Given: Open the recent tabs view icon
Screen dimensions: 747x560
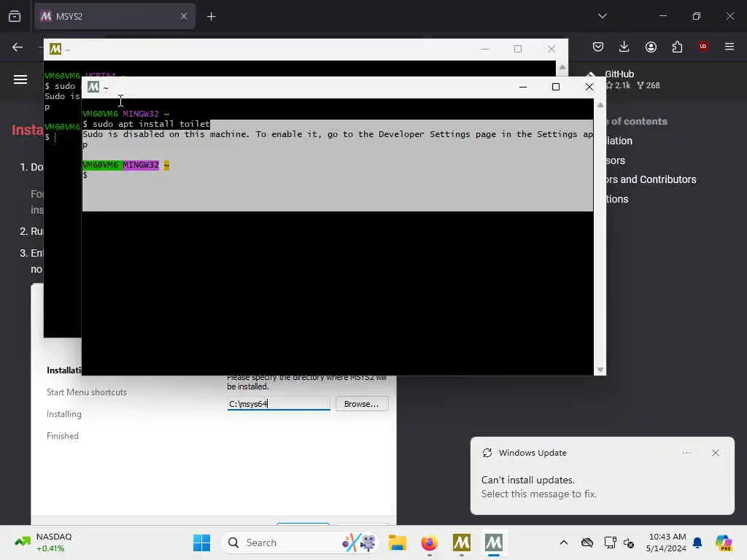Looking at the screenshot, I should tap(15, 16).
